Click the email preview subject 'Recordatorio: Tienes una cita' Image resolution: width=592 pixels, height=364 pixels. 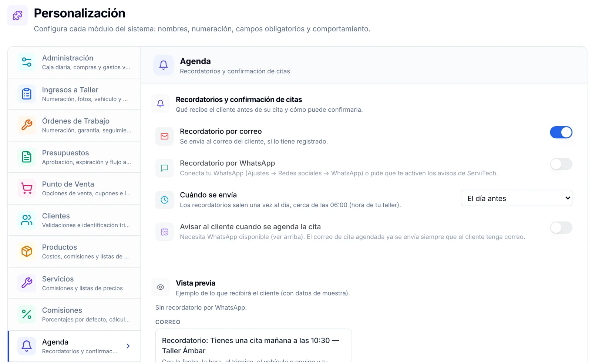(250, 346)
